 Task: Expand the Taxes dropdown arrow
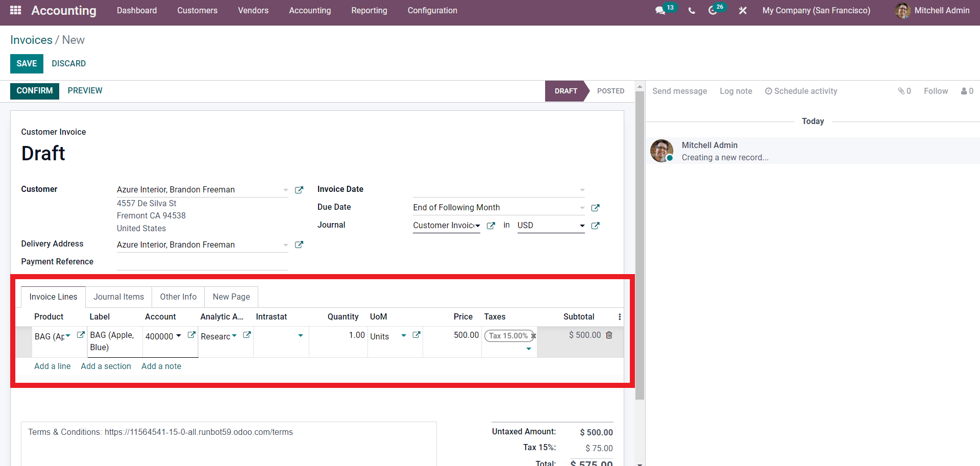pos(529,349)
